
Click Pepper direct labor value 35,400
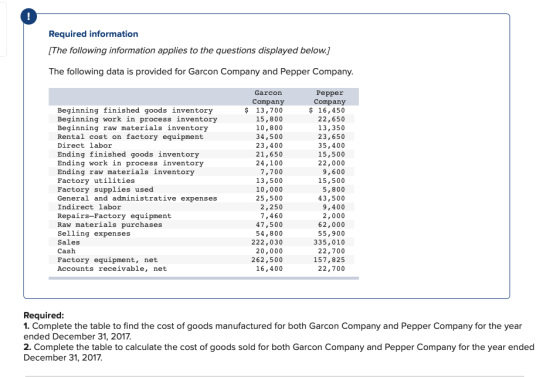pyautogui.click(x=331, y=146)
